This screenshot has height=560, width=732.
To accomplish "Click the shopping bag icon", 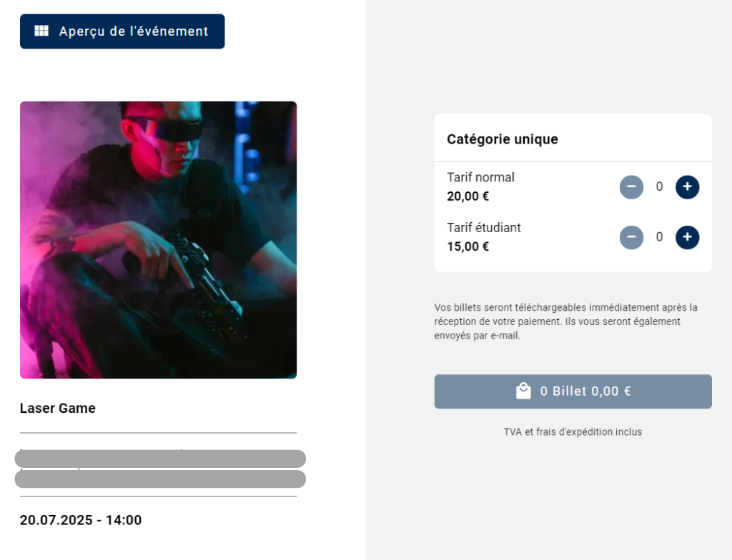I will (523, 391).
